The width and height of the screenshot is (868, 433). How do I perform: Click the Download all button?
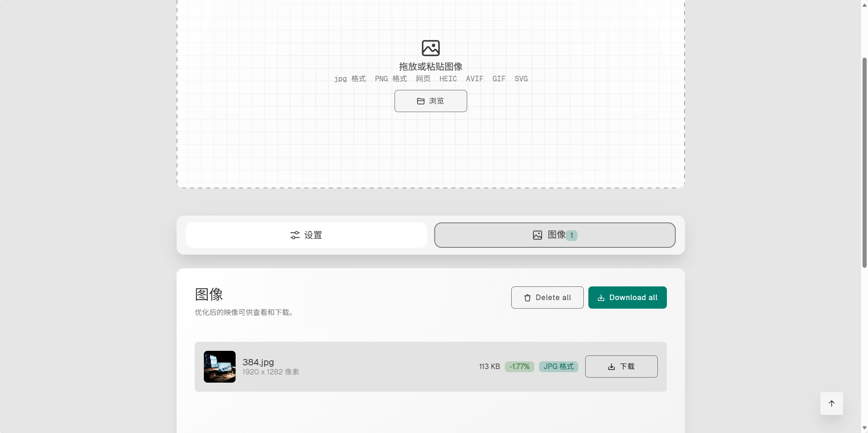[627, 298]
